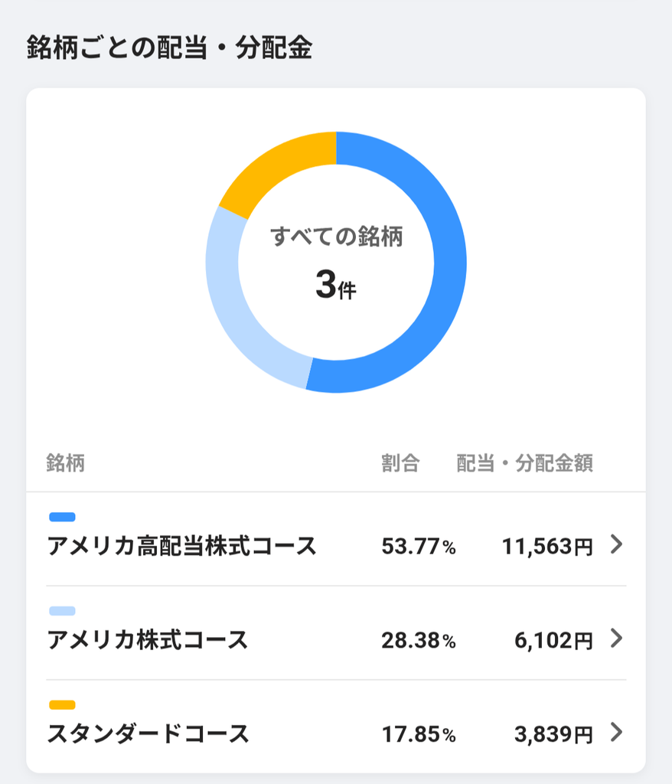Select the light blue swatch above アメリカ株式コース
The image size is (672, 784).
tap(62, 611)
